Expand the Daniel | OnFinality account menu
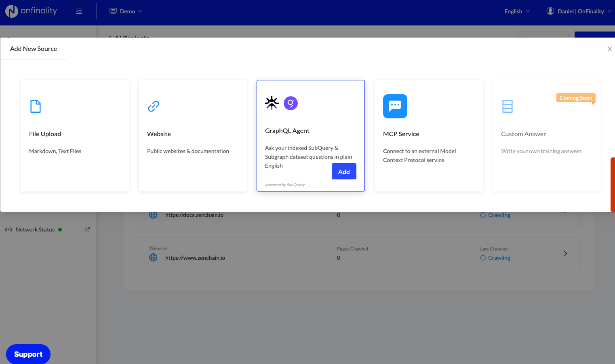The image size is (615, 364). (x=579, y=11)
